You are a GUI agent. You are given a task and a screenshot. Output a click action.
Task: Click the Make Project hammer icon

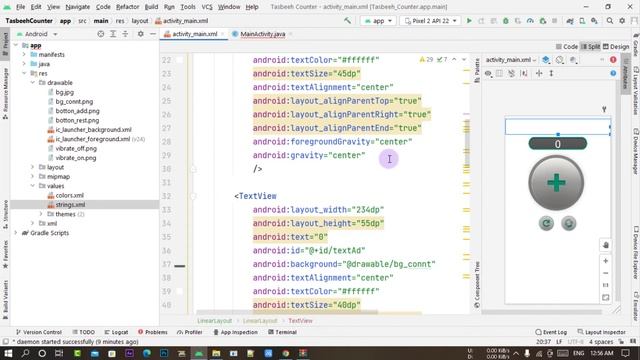point(347,20)
